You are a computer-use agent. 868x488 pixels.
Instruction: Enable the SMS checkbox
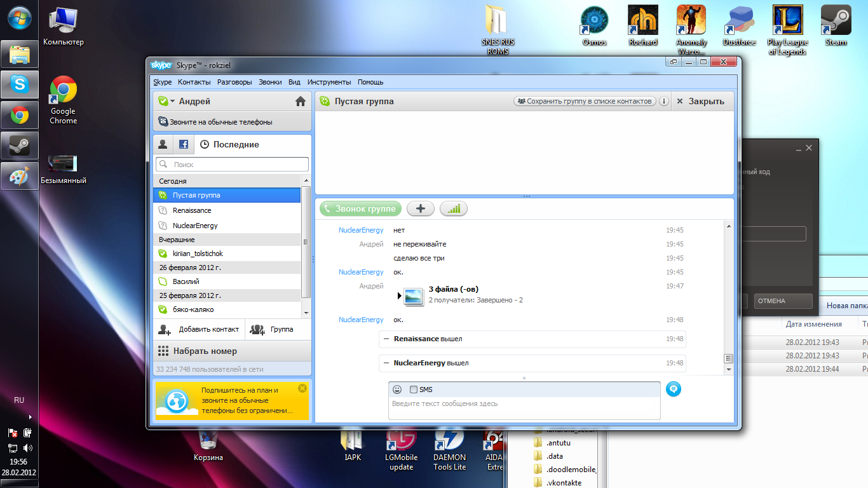(x=414, y=390)
